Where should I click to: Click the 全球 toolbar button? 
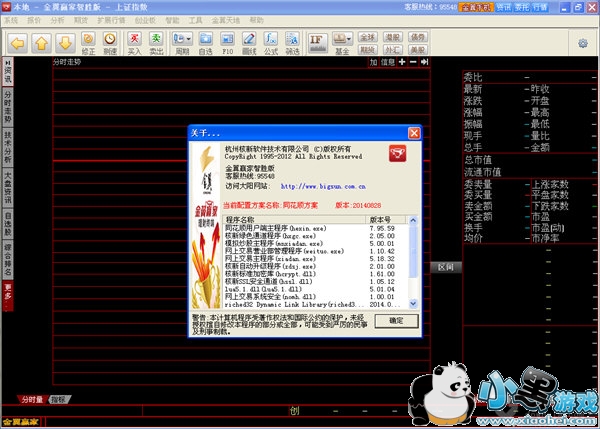coord(368,37)
